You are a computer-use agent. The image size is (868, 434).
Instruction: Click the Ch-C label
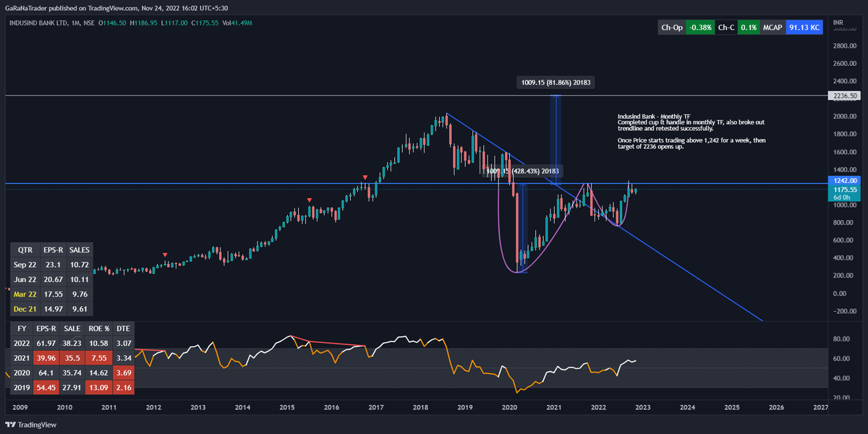(x=726, y=27)
